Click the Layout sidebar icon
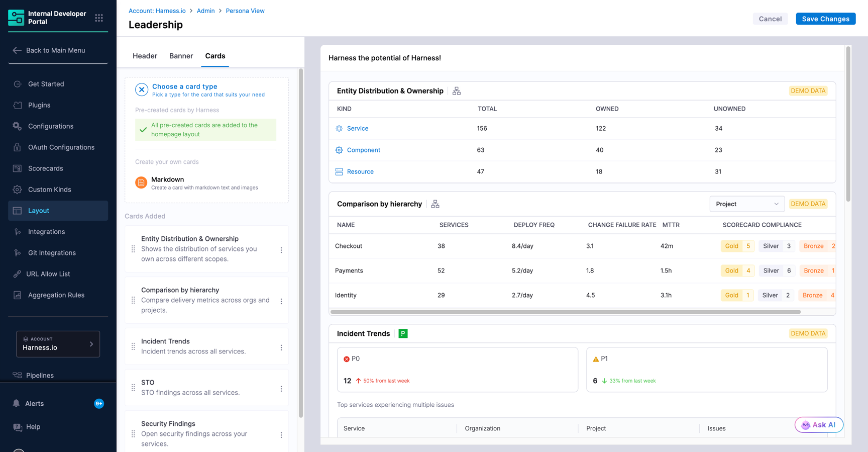The width and height of the screenshot is (868, 452). tap(18, 211)
